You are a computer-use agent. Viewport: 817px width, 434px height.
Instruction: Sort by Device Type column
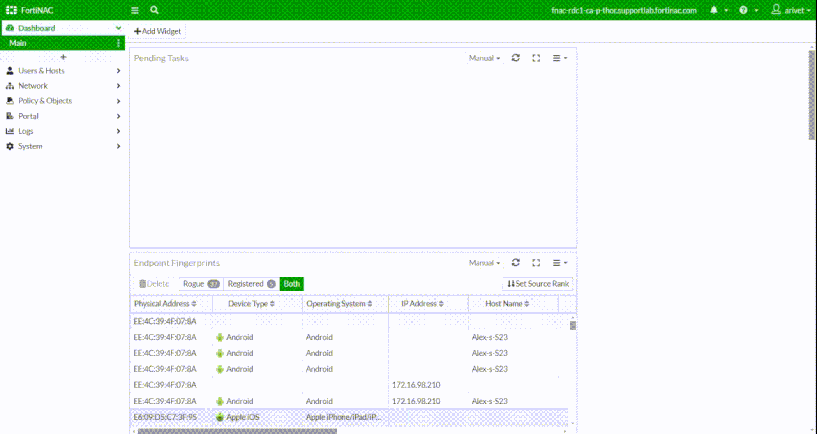coord(251,304)
